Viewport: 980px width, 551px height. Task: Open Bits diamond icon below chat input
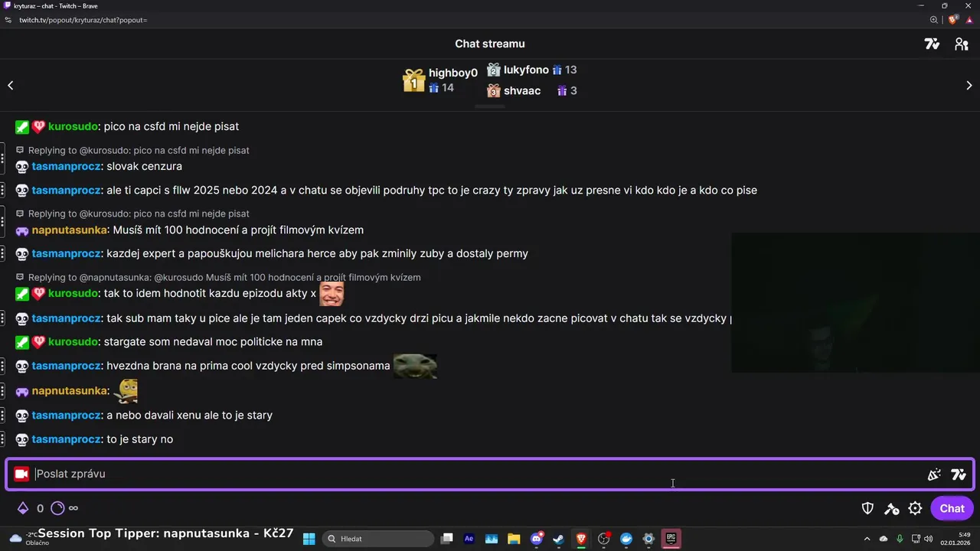[23, 508]
